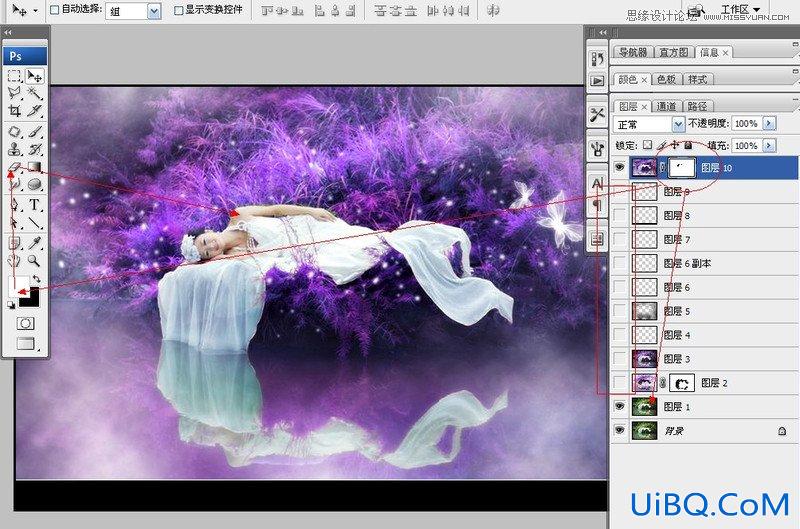This screenshot has width=800, height=529.
Task: Toggle lock transparent pixels
Action: (x=647, y=145)
